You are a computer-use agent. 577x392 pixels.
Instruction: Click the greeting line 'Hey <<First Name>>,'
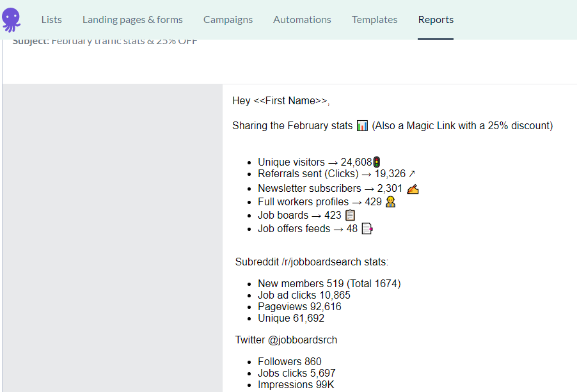[281, 101]
